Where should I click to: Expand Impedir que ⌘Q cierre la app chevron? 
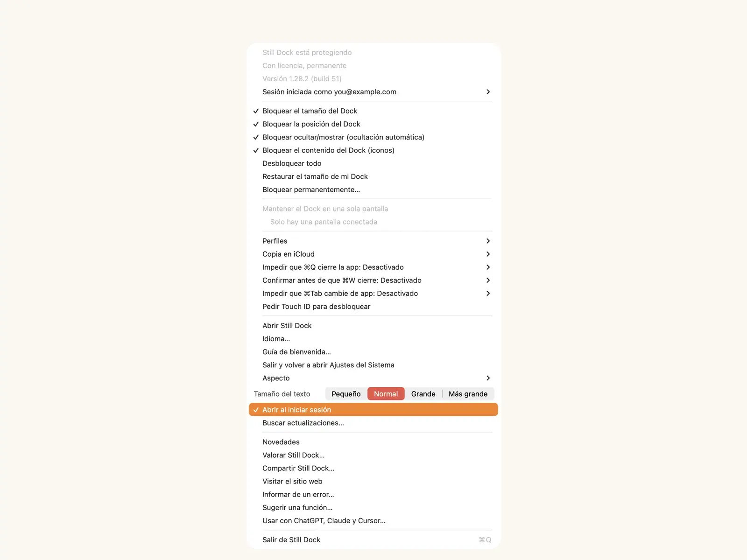coord(488,267)
